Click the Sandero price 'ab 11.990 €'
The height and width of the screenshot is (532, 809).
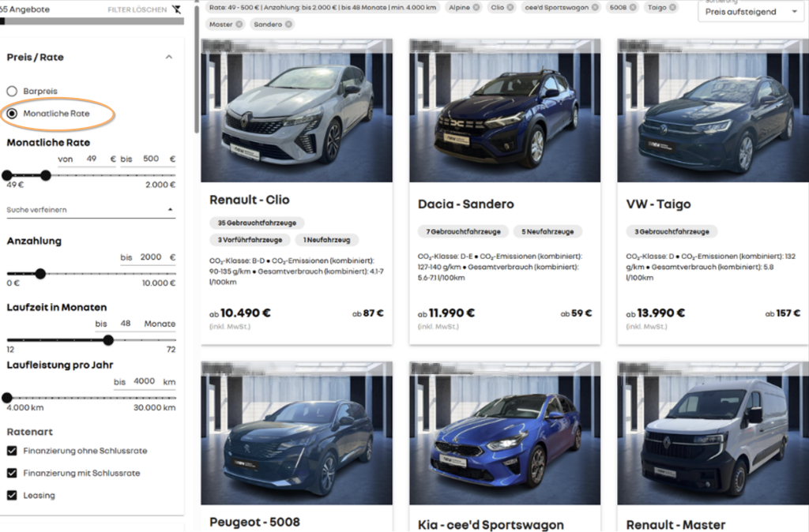point(446,313)
